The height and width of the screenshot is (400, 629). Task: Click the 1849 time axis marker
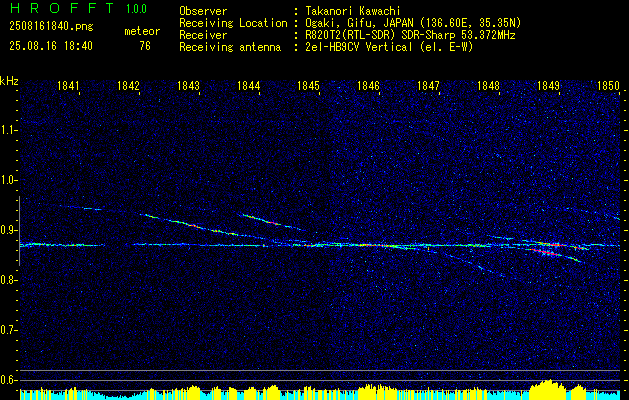548,85
